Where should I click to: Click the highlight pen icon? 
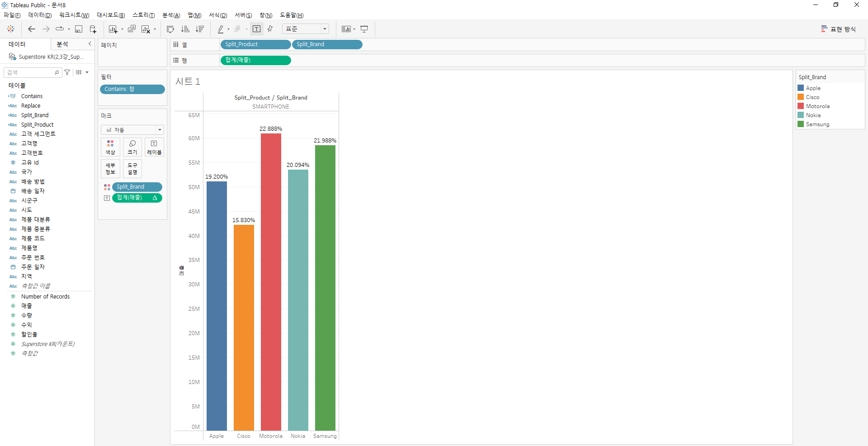pyautogui.click(x=221, y=29)
